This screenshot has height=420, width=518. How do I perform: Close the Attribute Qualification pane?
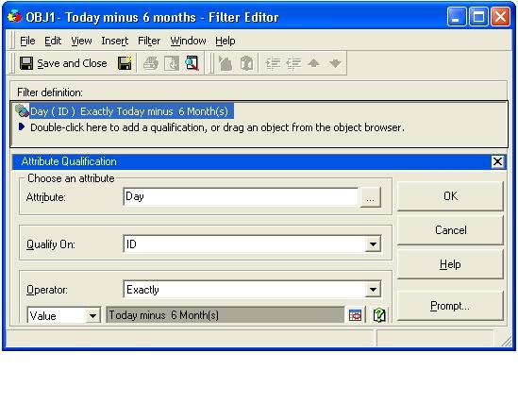click(x=497, y=161)
